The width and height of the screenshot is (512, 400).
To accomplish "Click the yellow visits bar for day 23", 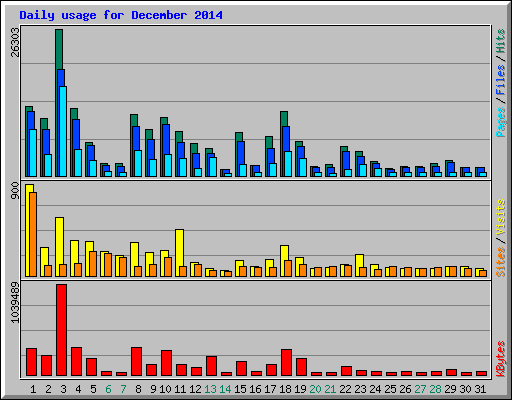I will 359,261.
